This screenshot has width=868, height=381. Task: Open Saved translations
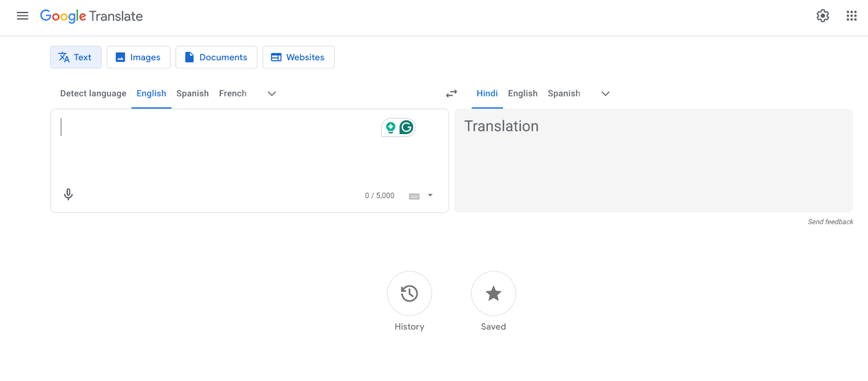coord(494,294)
